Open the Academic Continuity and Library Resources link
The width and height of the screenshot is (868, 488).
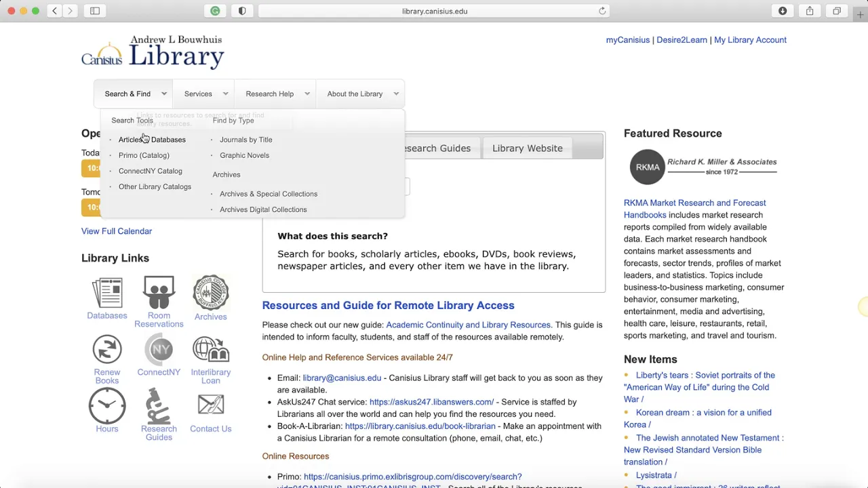coord(468,325)
